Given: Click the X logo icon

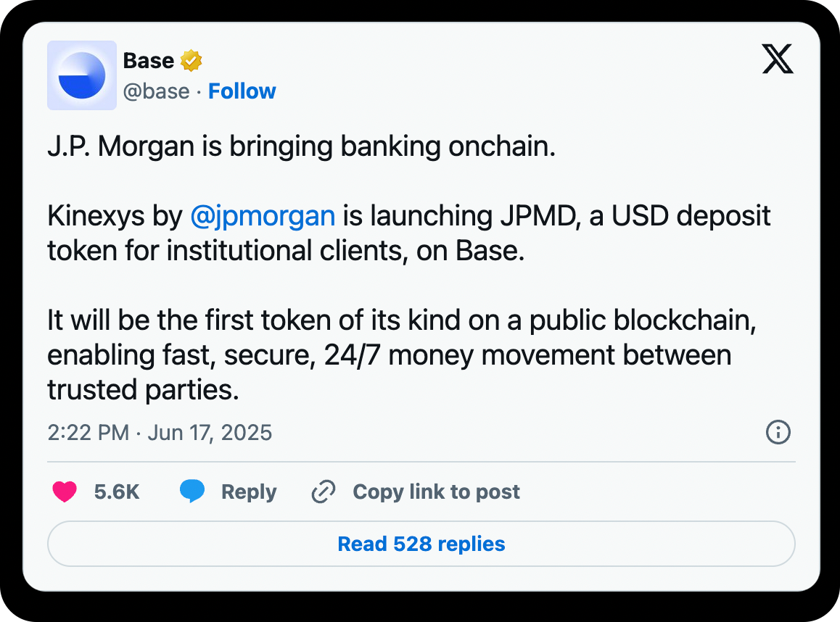Looking at the screenshot, I should tap(778, 59).
